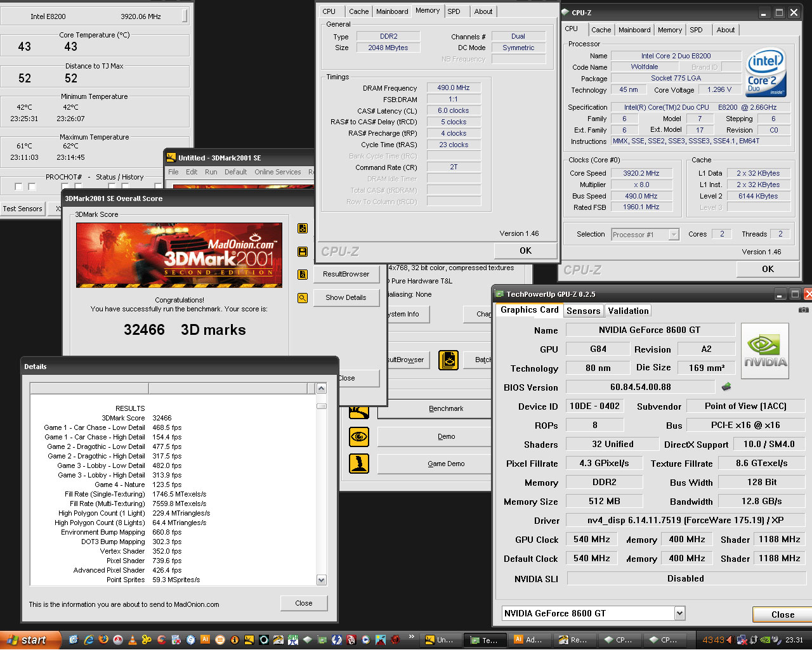This screenshot has height=650, width=812.
Task: Click the yellow magnifier icon beside Show Details
Action: [303, 297]
